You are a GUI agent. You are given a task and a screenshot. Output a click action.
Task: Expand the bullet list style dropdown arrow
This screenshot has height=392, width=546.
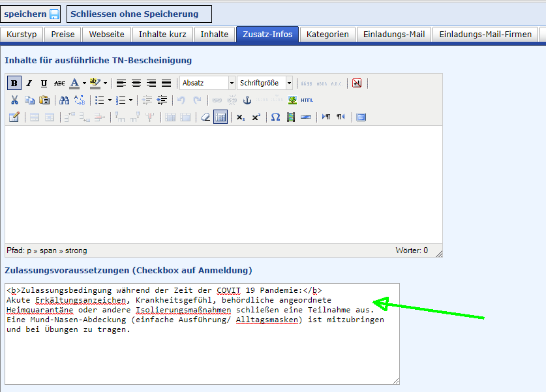tap(109, 100)
